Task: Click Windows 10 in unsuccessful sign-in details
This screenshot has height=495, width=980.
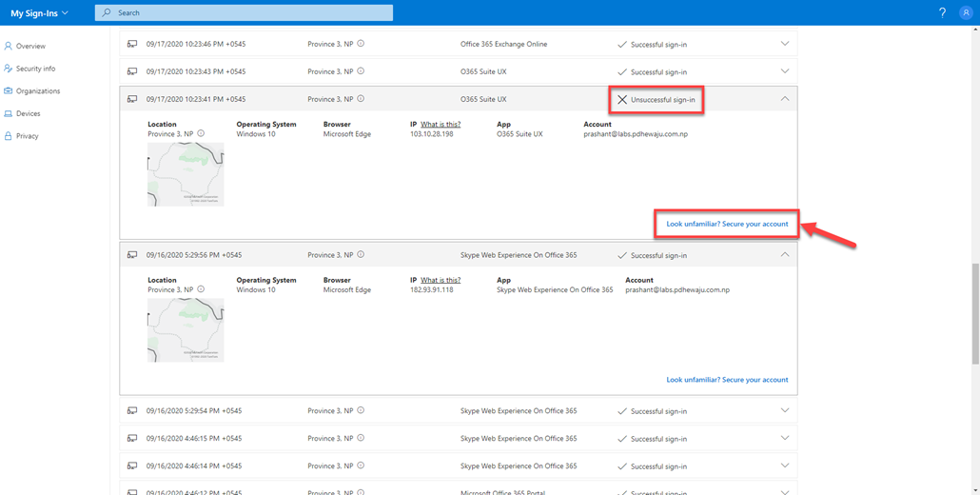Action: 256,134
